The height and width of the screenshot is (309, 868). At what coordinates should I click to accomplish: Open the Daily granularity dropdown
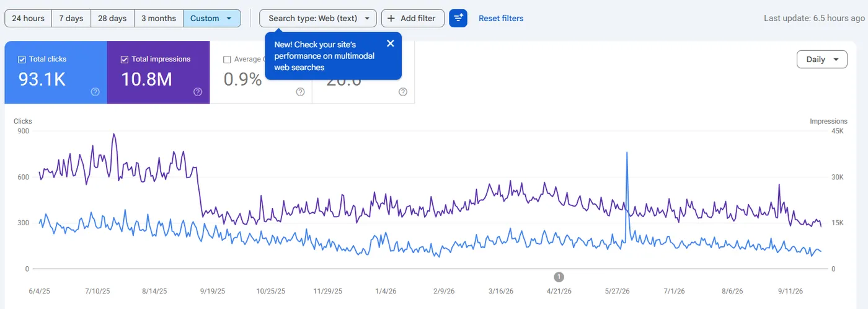click(x=822, y=60)
